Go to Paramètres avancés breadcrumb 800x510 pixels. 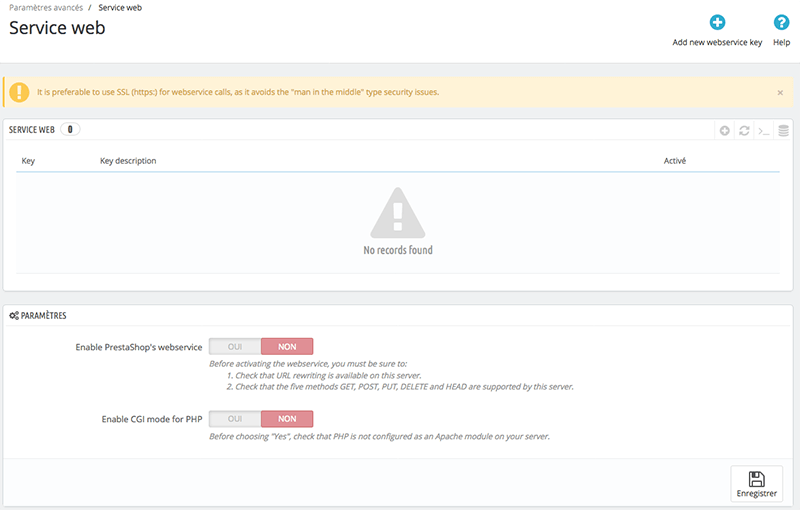tap(46, 7)
